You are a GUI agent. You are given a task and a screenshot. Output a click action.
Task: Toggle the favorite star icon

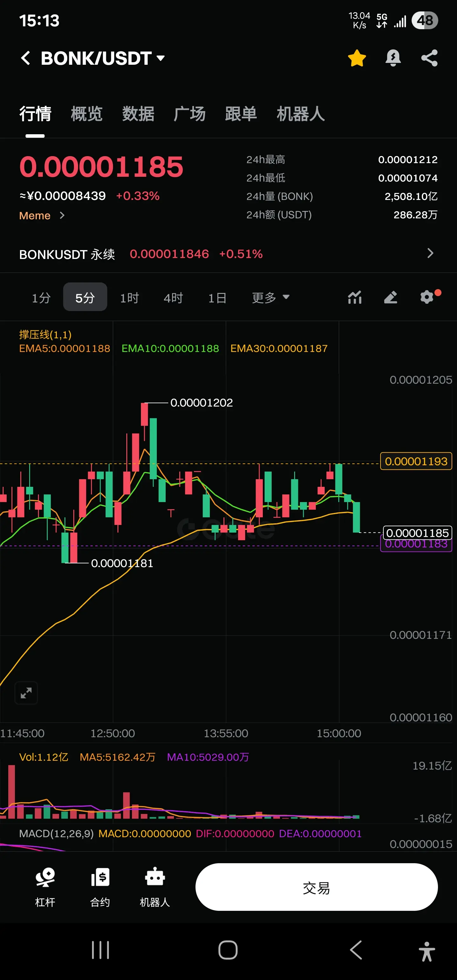coord(356,58)
